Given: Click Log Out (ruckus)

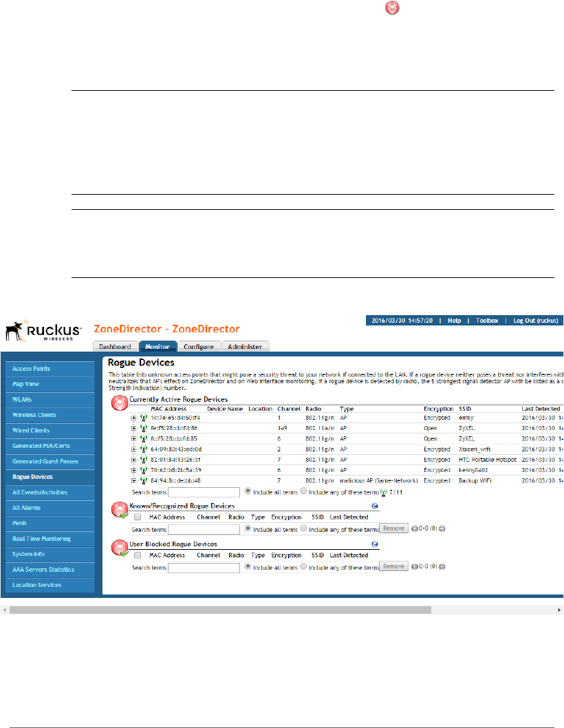Looking at the screenshot, I should point(536,321).
